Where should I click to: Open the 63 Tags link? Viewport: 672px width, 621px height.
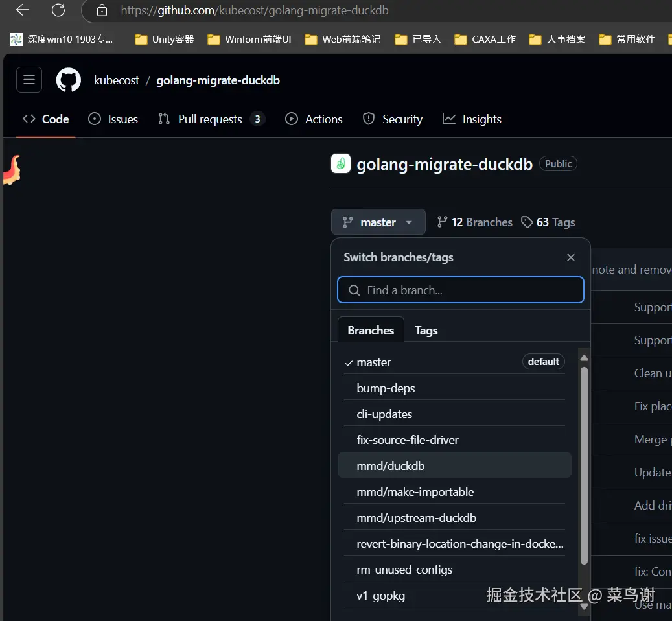click(x=548, y=222)
